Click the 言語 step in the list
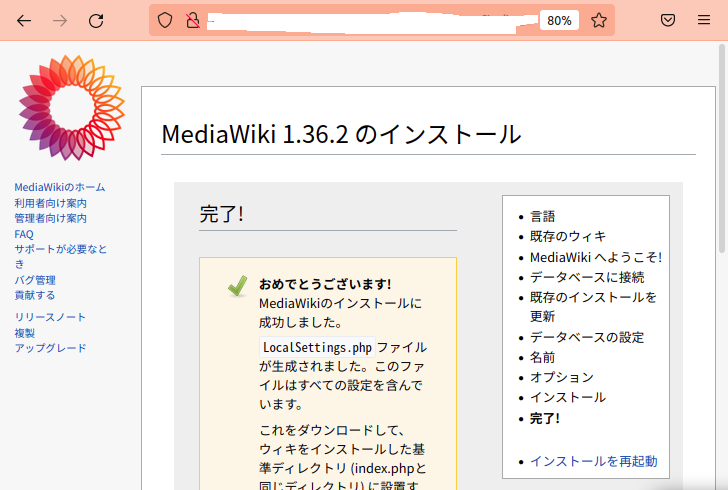 (x=542, y=216)
